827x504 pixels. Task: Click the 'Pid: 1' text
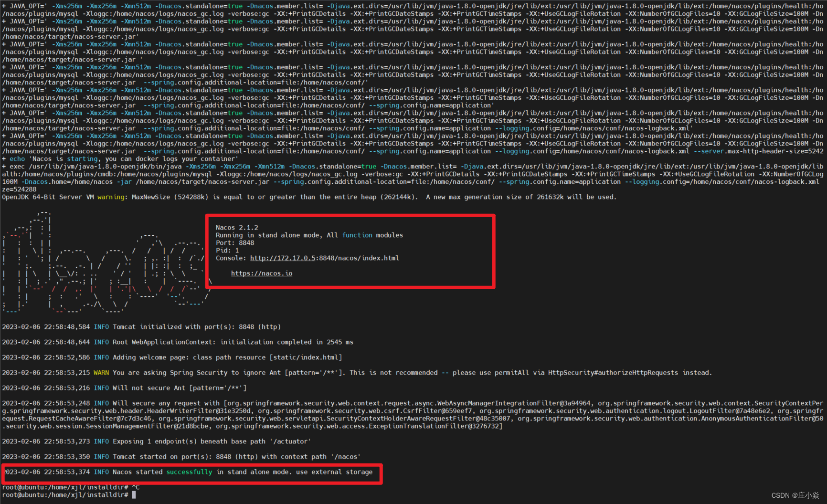(227, 250)
